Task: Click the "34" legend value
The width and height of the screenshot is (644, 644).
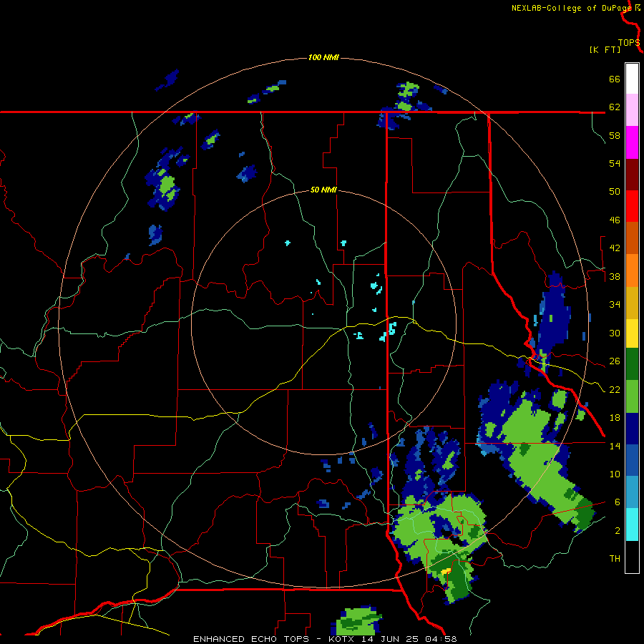Action: click(615, 305)
